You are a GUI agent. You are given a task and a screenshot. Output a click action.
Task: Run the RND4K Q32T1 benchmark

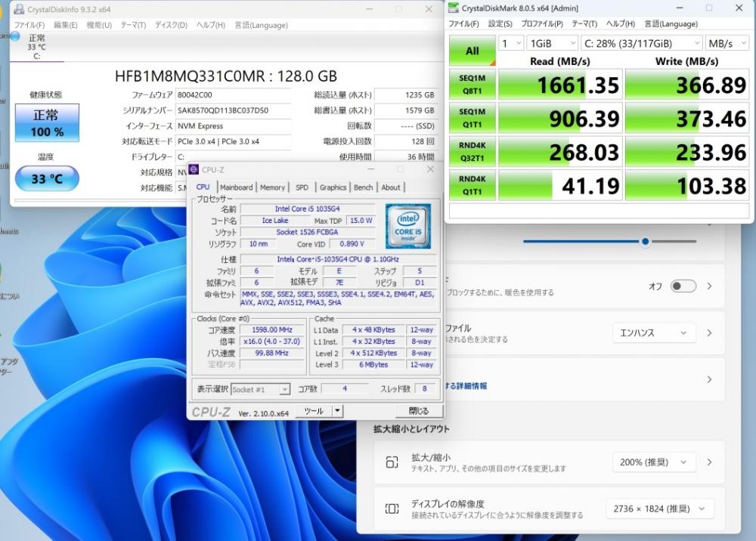tap(472, 152)
